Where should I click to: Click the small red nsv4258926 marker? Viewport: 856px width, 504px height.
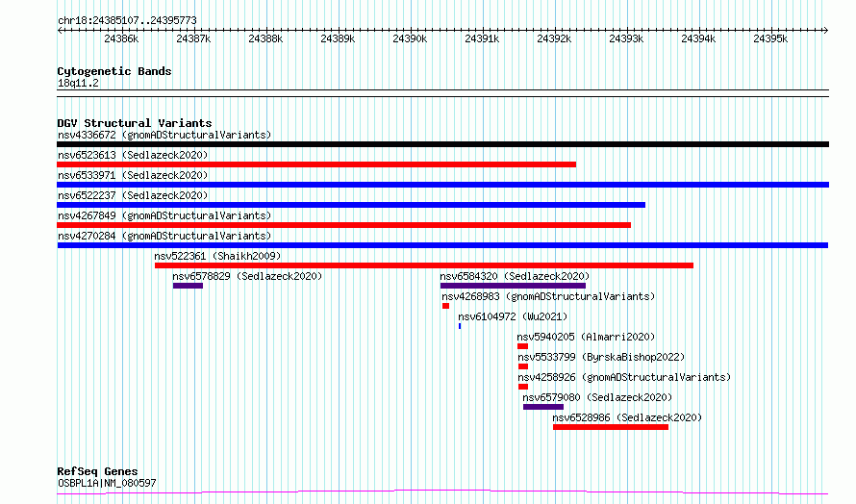pyautogui.click(x=523, y=387)
